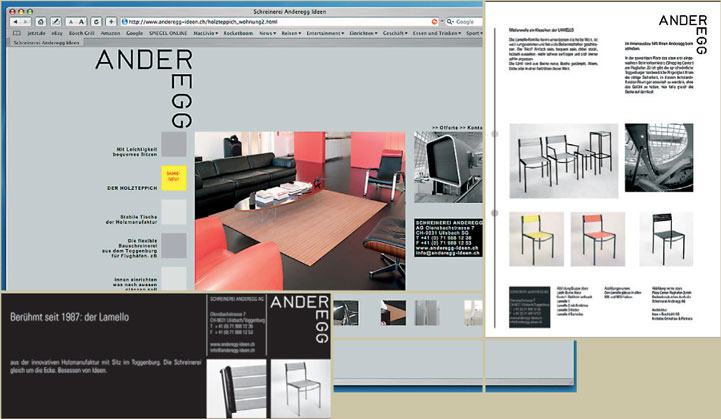Click the Google search field
Image resolution: width=721 pixels, height=419 pixels.
click(464, 22)
